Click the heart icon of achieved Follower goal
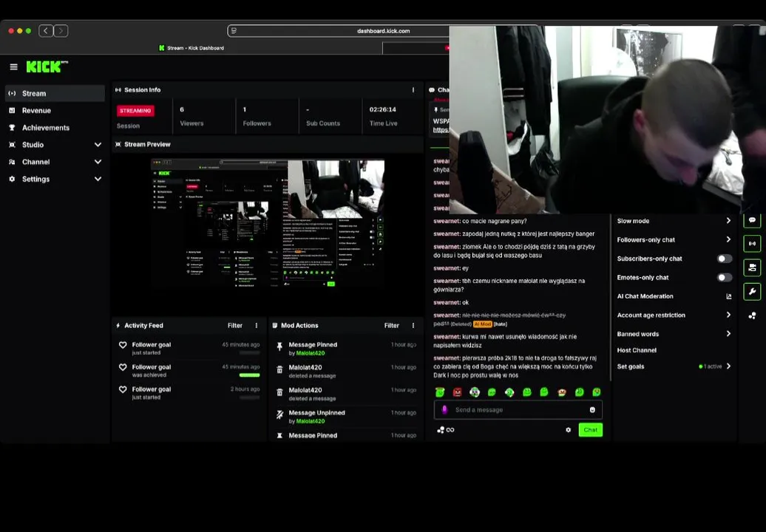Image resolution: width=766 pixels, height=532 pixels. [123, 367]
